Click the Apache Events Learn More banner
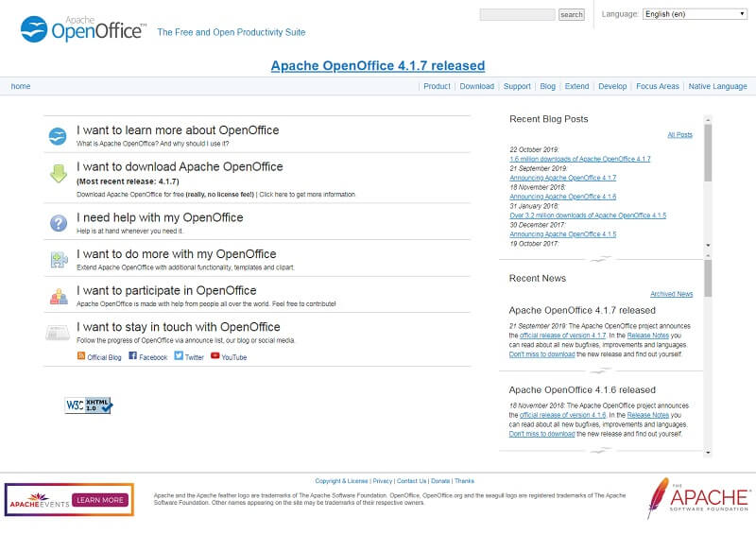Screen dimensions: 756x534 point(69,499)
